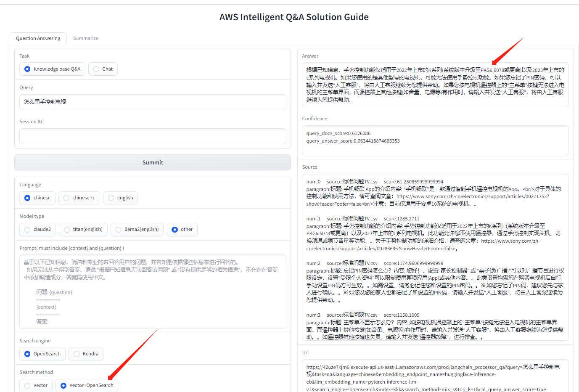
Task: Choose the claude2 model type
Action: coord(37,229)
